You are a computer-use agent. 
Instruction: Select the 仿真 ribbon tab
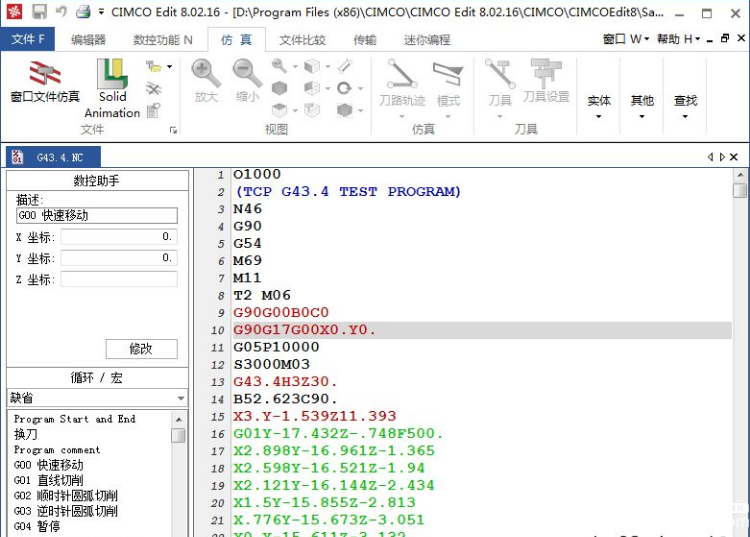pyautogui.click(x=236, y=40)
